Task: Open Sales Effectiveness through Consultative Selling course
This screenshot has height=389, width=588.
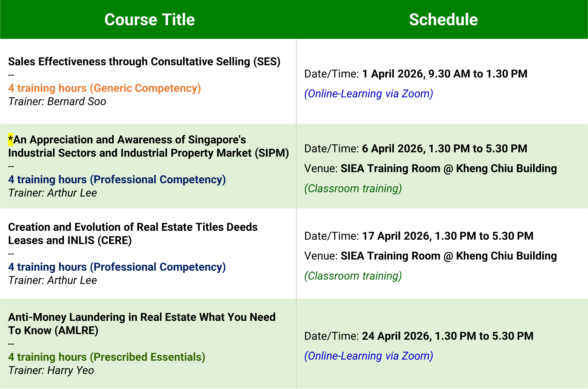Action: coord(144,61)
